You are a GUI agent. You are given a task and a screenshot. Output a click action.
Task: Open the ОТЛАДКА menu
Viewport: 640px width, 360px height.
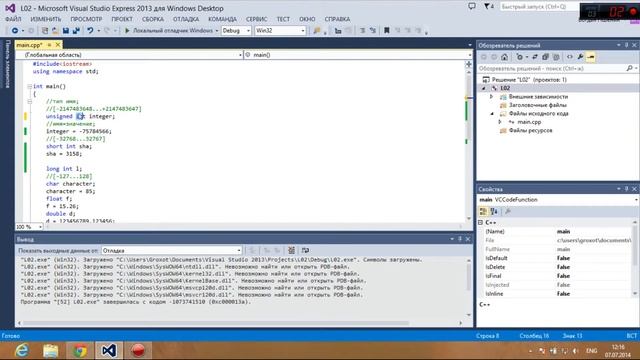pos(186,19)
